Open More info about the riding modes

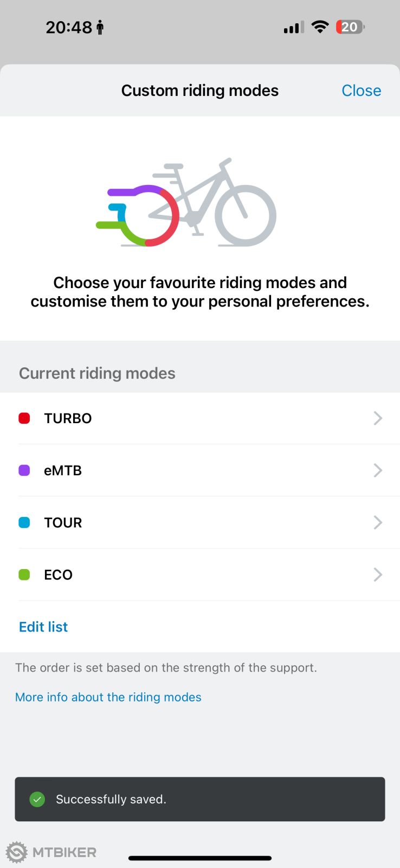pyautogui.click(x=108, y=697)
